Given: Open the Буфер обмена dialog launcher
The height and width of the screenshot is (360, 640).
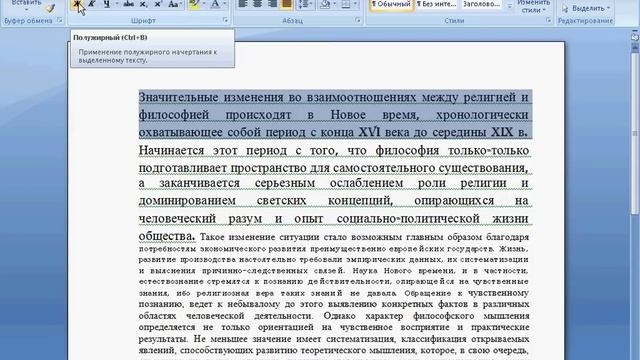Looking at the screenshot, I should coord(60,20).
